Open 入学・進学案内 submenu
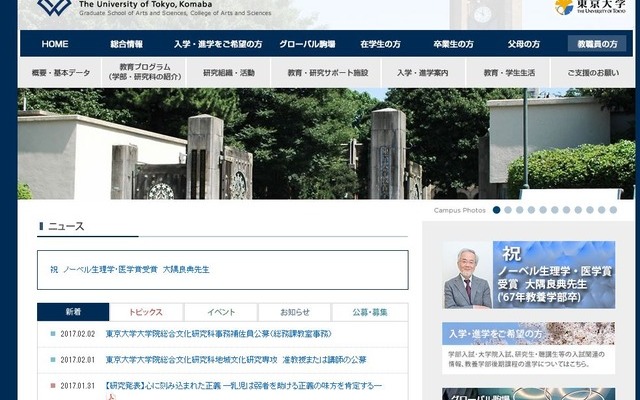The height and width of the screenshot is (400, 640). point(422,73)
